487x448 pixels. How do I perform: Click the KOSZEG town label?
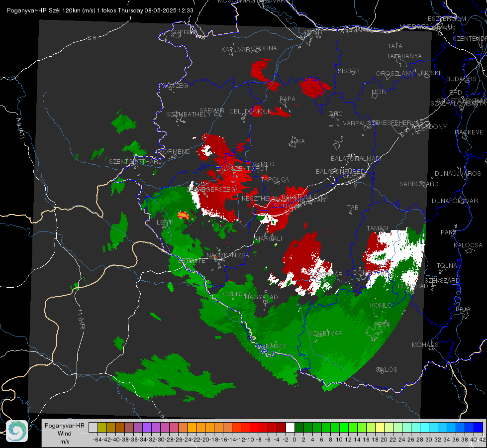coord(176,86)
